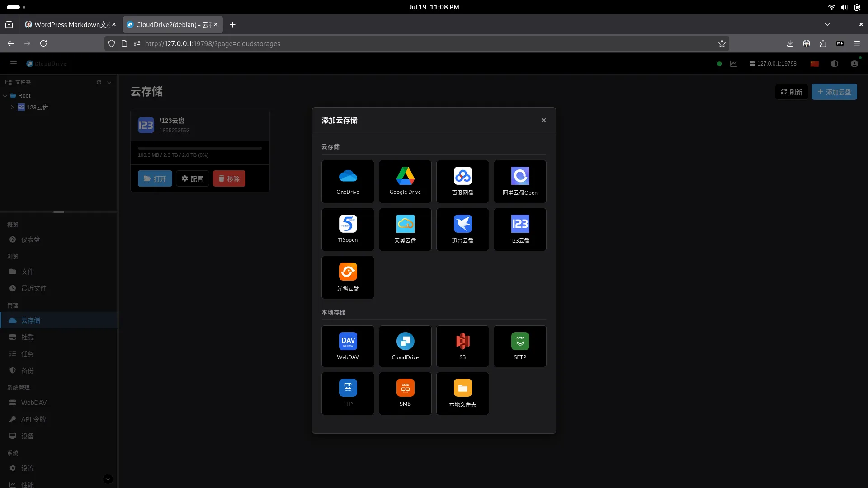The height and width of the screenshot is (488, 868).
Task: Open the browser application menu
Action: pyautogui.click(x=857, y=43)
